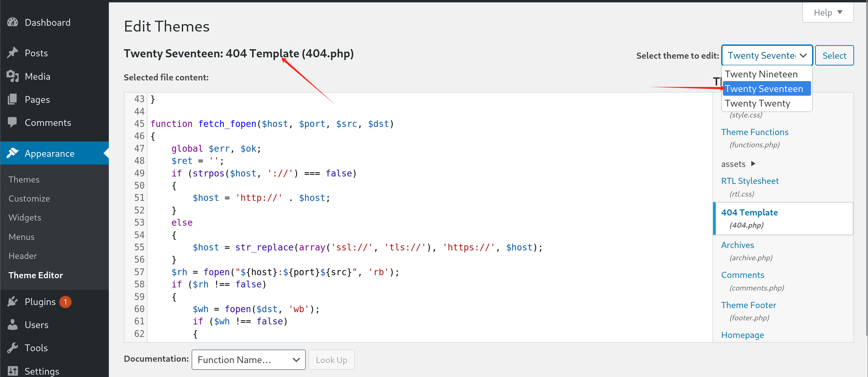868x377 pixels.
Task: Choose Twenty Seventeen from theme list
Action: click(767, 89)
